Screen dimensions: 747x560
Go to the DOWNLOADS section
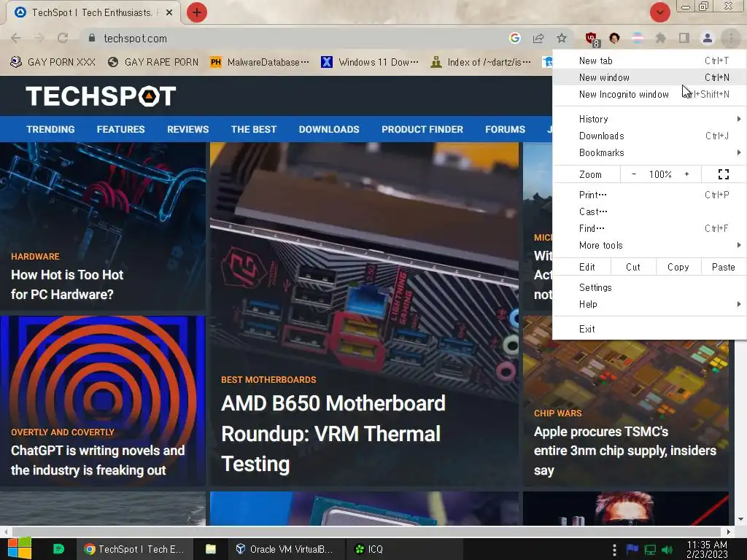329,130
